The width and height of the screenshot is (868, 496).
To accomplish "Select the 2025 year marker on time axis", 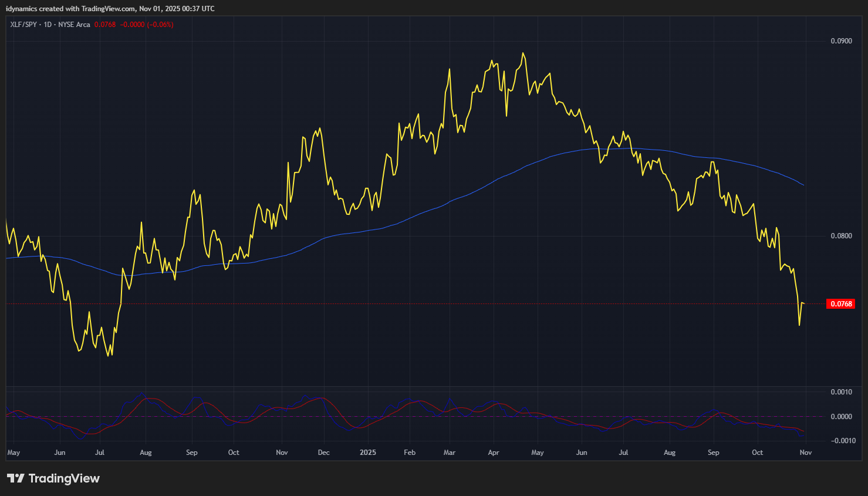I will (368, 453).
